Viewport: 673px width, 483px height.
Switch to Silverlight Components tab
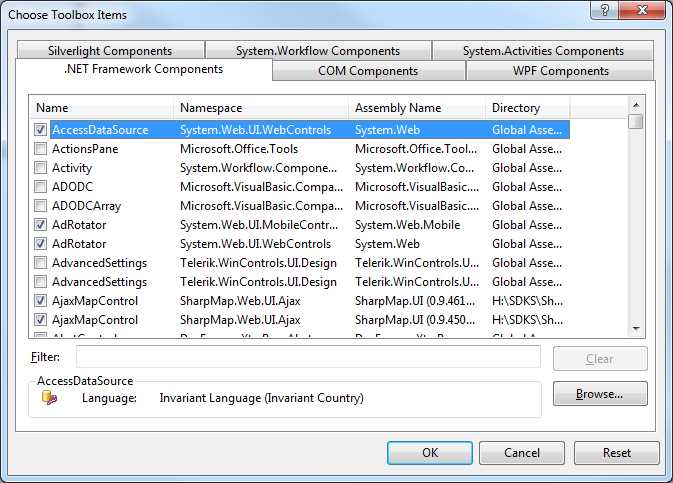pyautogui.click(x=110, y=50)
